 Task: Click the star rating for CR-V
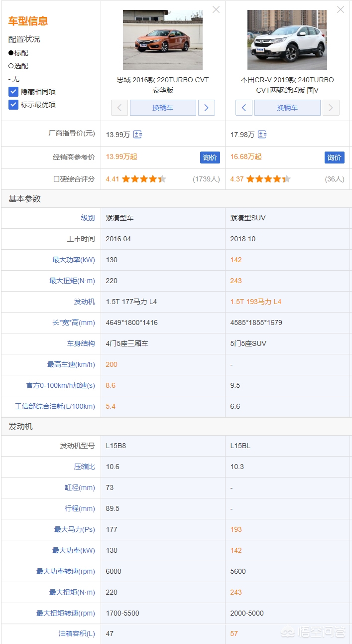coord(268,179)
